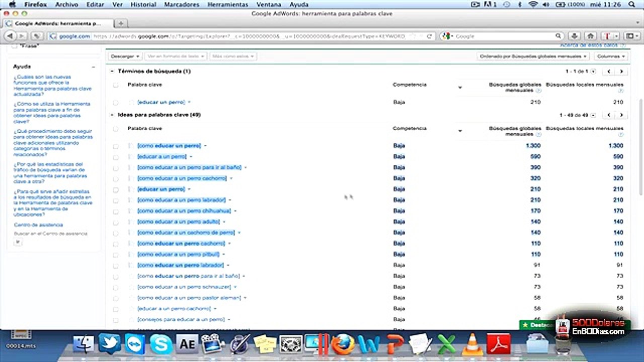Open the Herramientas menu

(228, 5)
